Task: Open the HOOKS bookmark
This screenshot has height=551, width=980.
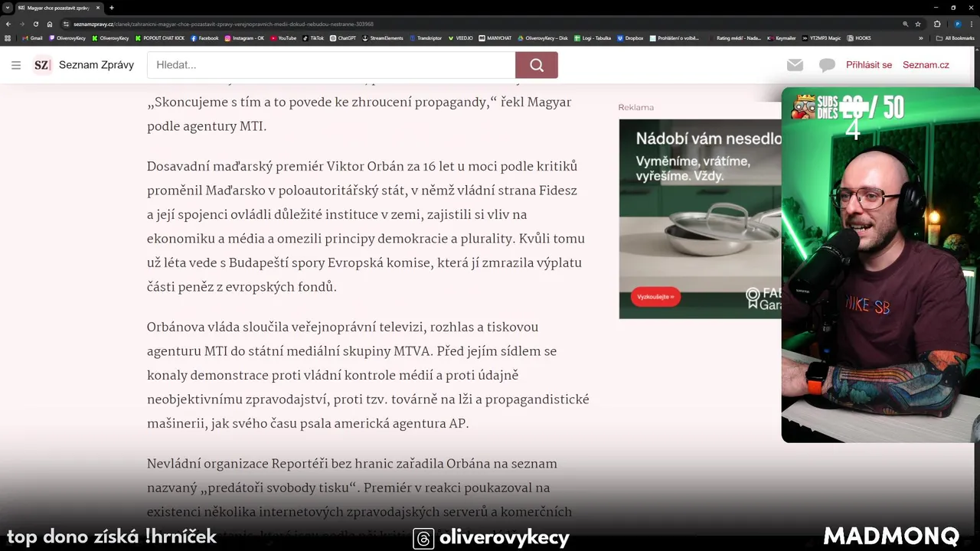Action: tap(859, 37)
